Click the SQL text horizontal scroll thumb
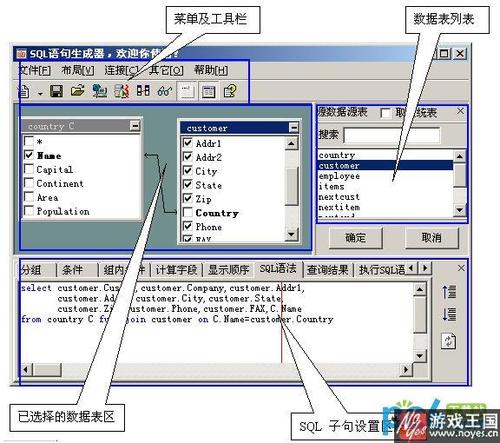Image resolution: width=500 pixels, height=443 pixels. [x=48, y=369]
